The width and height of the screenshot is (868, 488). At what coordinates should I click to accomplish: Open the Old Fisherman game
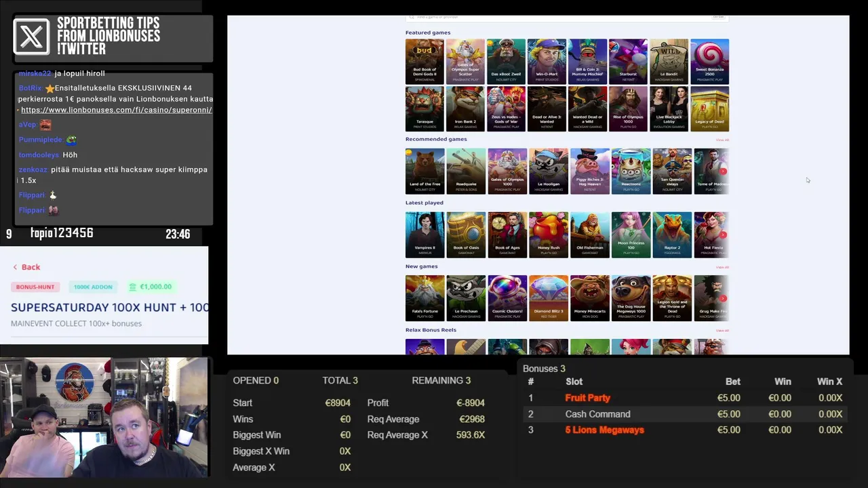(590, 235)
